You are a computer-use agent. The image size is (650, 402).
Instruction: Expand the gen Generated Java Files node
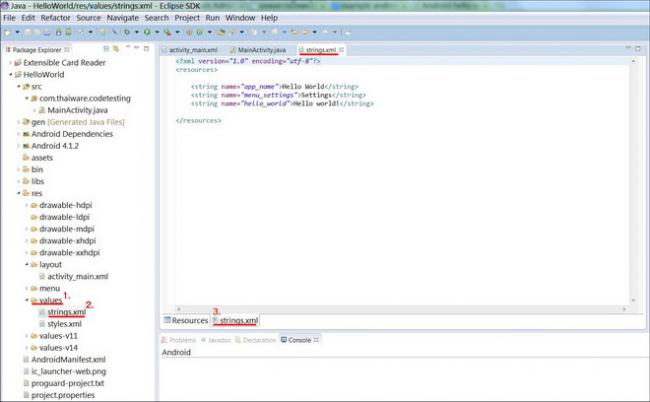coord(19,122)
